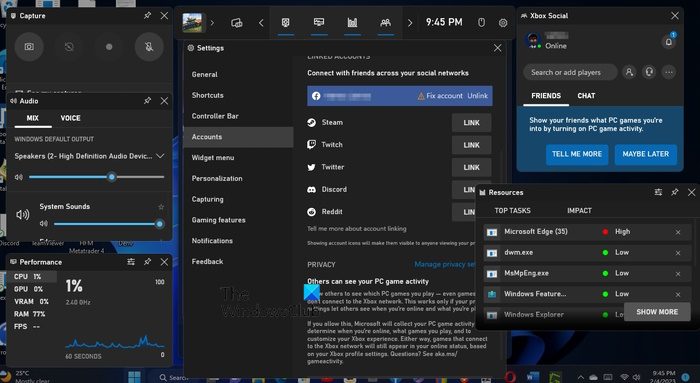Screen dimensions: 700x383
Task: Click record last 30 seconds icon
Action: coord(69,46)
